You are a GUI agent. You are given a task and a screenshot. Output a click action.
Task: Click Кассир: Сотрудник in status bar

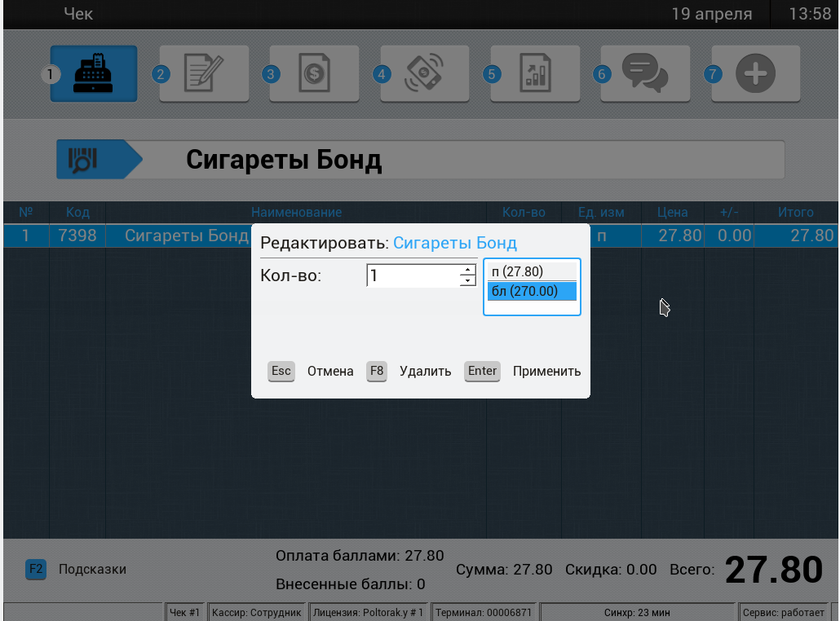(257, 612)
